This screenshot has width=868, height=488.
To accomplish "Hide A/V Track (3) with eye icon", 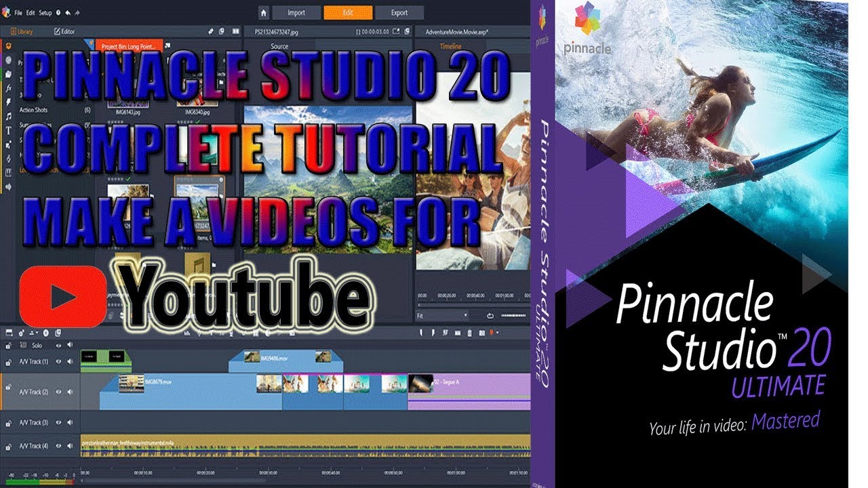I will pos(58,422).
